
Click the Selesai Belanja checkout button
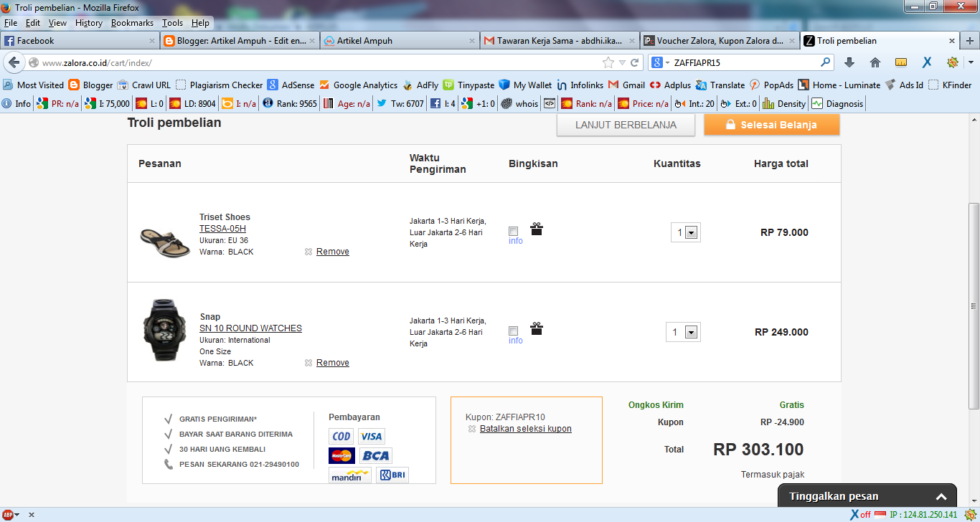[772, 125]
